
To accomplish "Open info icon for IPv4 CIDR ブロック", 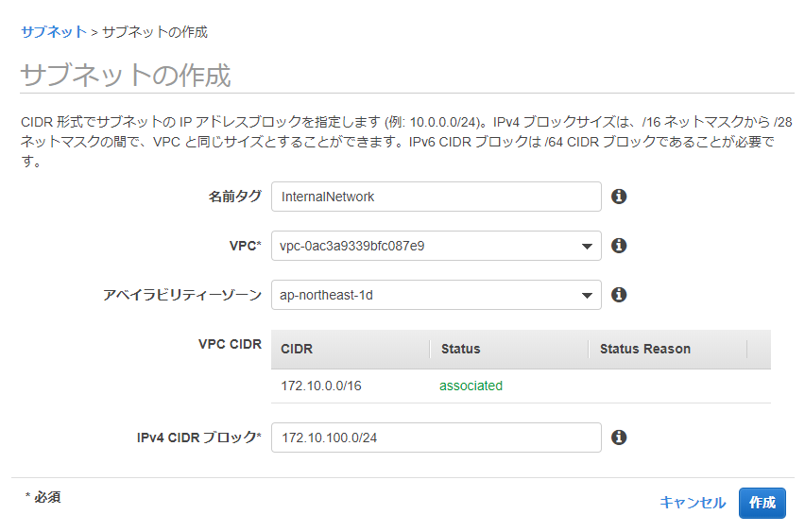I will coord(619,438).
